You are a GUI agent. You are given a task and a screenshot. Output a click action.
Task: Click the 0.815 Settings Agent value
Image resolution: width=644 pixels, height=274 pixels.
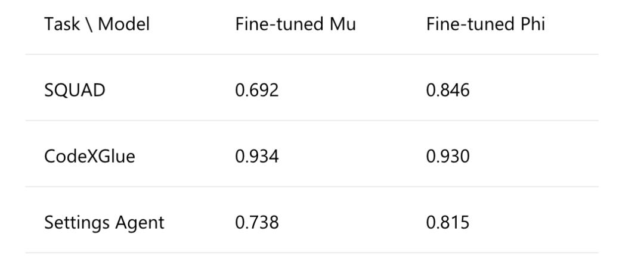(x=448, y=223)
